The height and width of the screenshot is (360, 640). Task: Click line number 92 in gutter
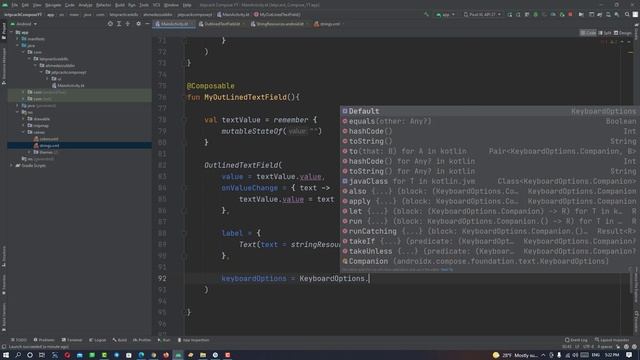[x=162, y=279]
